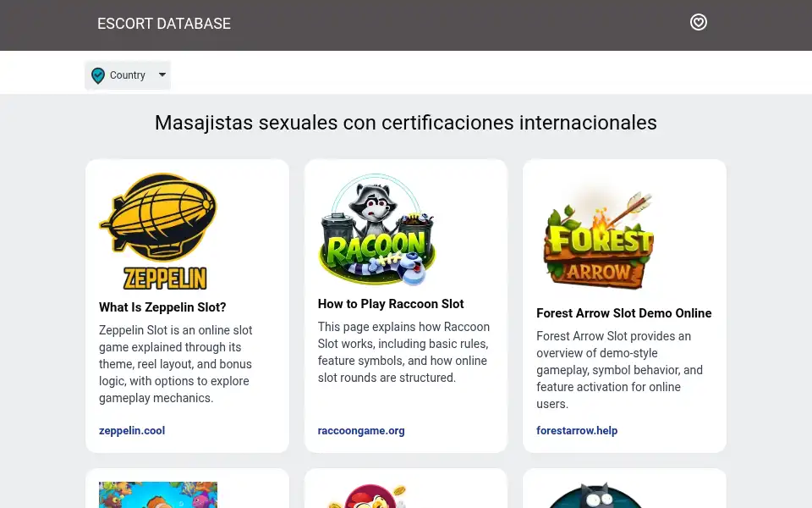Click the Raccoon Slot description text

[404, 352]
